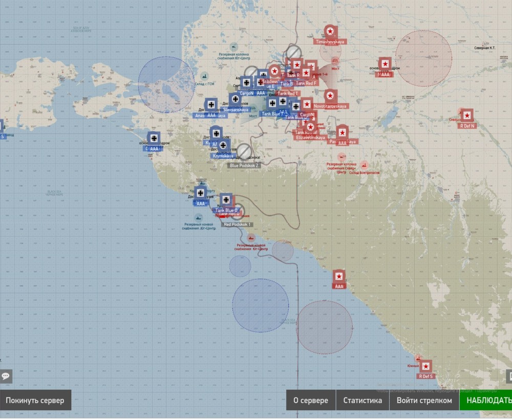Click the R Def S star icon
This screenshot has height=420, width=512.
coord(425,367)
